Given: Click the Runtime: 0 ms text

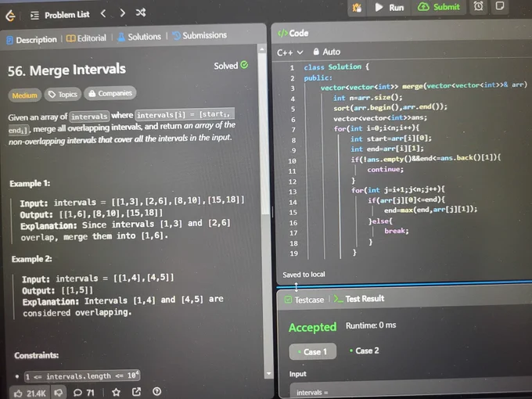Looking at the screenshot, I should 371,325.
